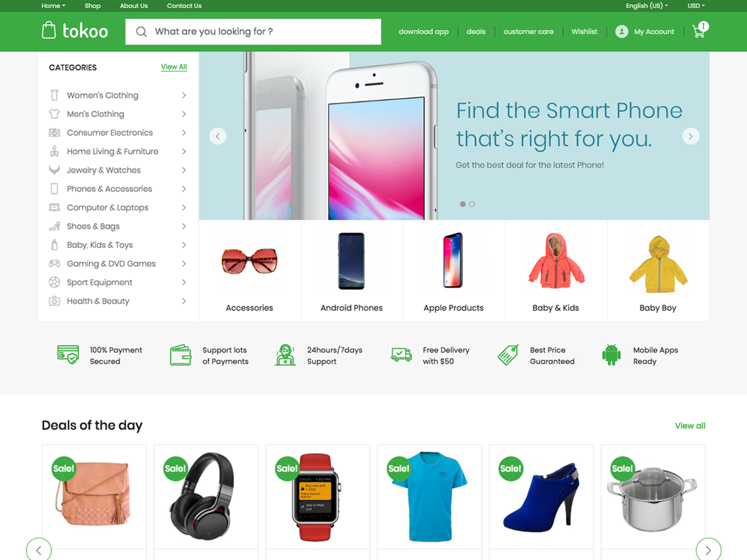Open the shopping cart icon
Viewport: 747px width, 560px height.
coord(699,31)
